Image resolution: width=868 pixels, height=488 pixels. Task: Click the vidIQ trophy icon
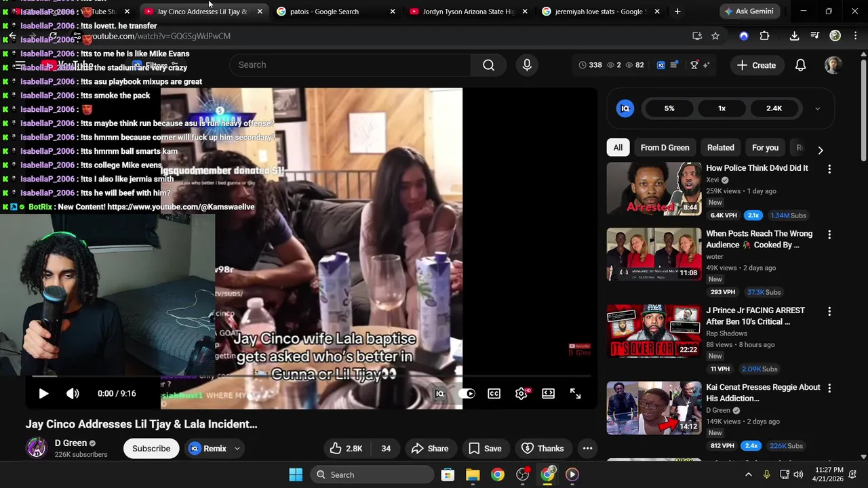pos(694,65)
